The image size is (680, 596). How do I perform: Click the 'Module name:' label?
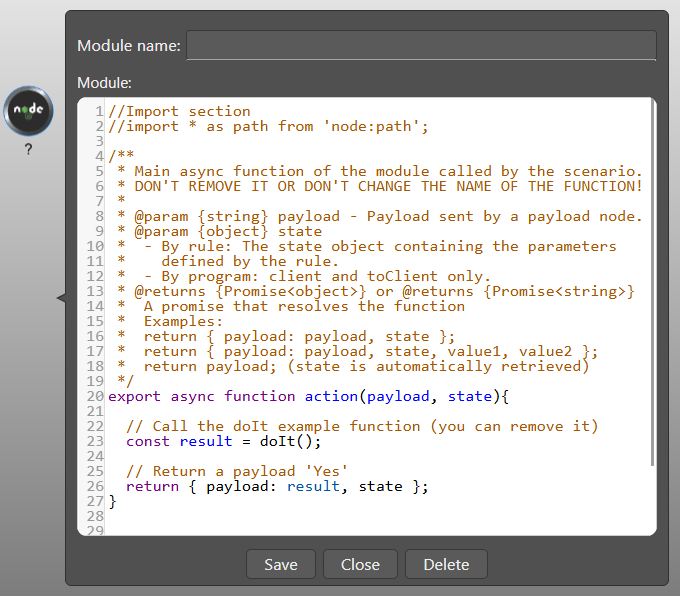(129, 46)
